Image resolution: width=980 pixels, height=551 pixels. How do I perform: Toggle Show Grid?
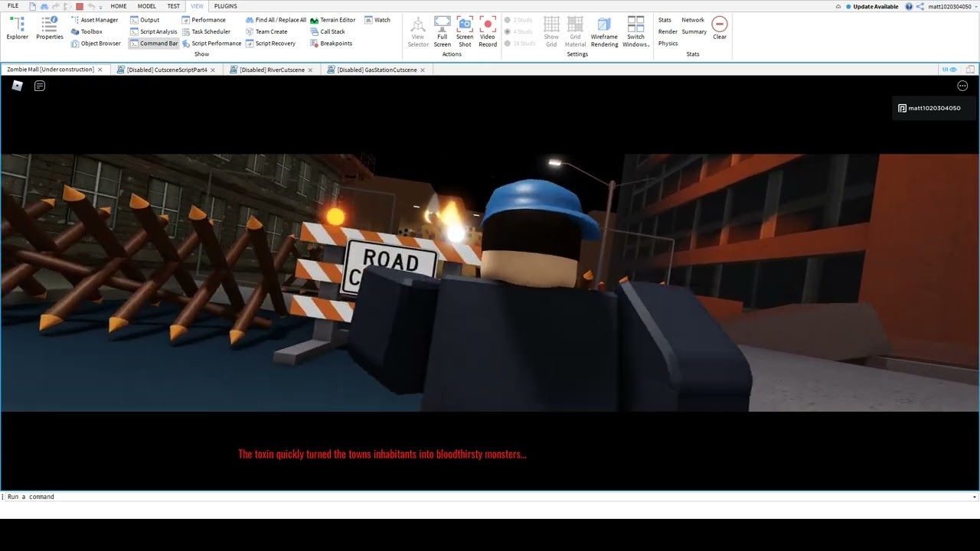click(551, 32)
